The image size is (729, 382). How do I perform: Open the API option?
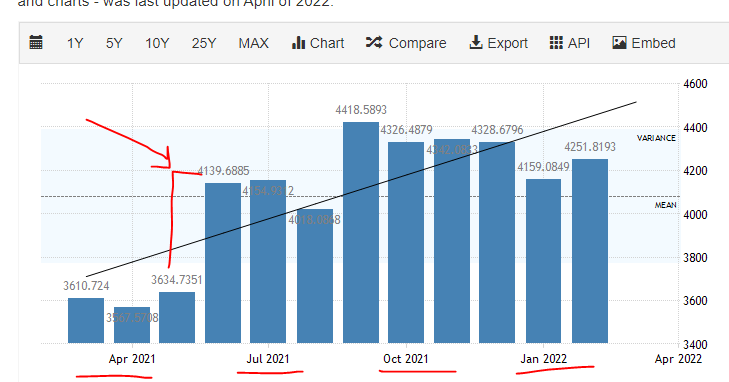tap(570, 43)
